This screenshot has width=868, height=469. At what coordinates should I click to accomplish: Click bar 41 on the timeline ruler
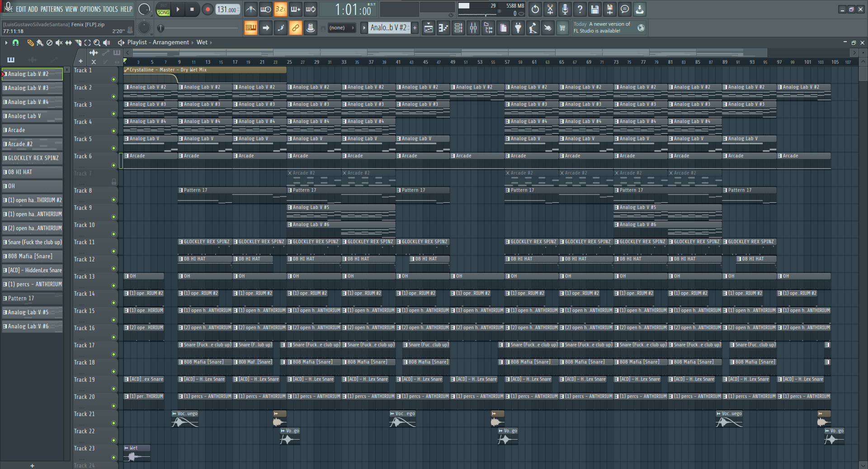coord(398,62)
